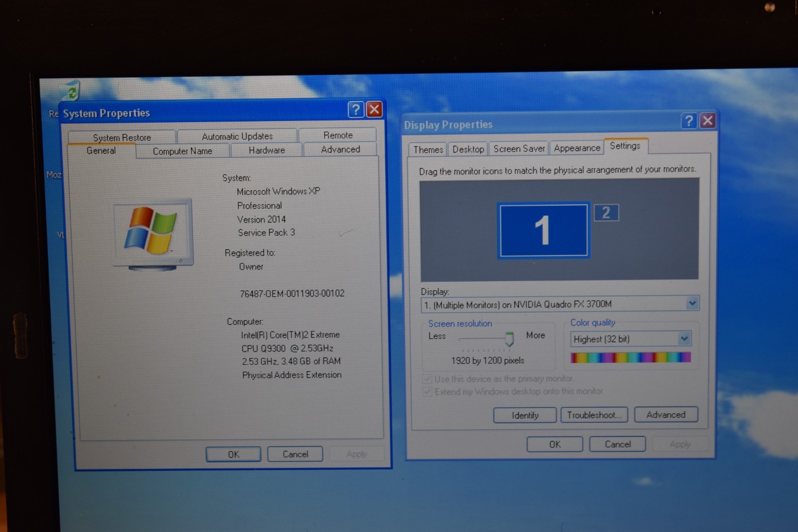The width and height of the screenshot is (798, 532).
Task: Click Apply in Display Properties
Action: pos(680,444)
